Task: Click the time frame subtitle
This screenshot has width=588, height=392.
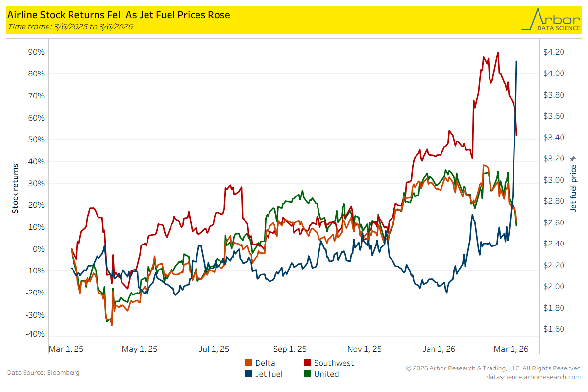Action: pyautogui.click(x=70, y=26)
